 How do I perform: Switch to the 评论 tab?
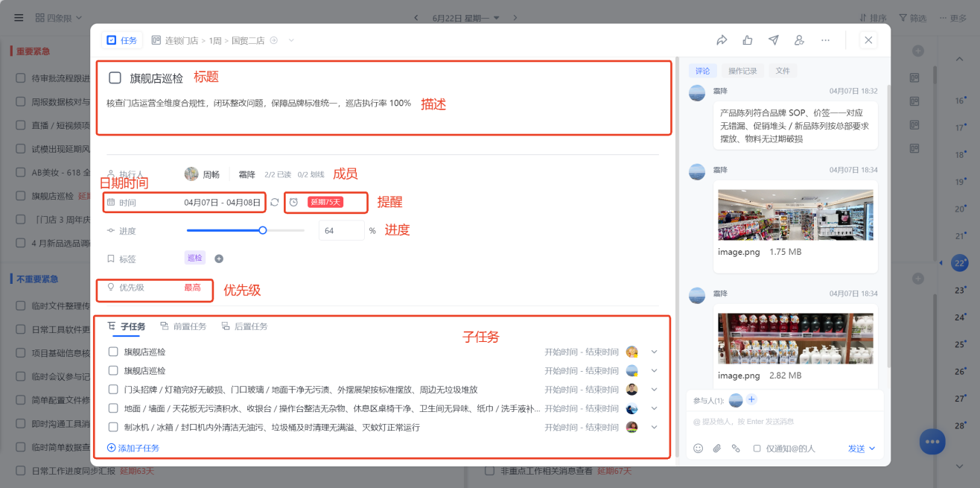[x=703, y=71]
